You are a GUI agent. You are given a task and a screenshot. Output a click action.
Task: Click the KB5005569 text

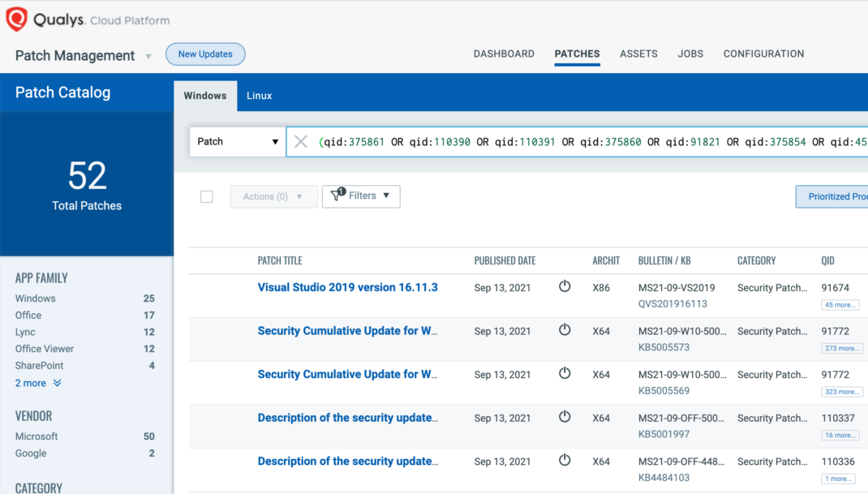point(664,391)
